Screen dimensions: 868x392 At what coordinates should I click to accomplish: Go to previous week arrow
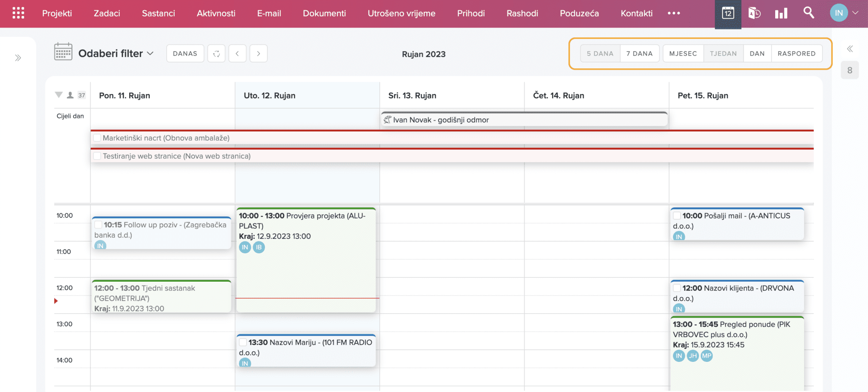pyautogui.click(x=237, y=53)
